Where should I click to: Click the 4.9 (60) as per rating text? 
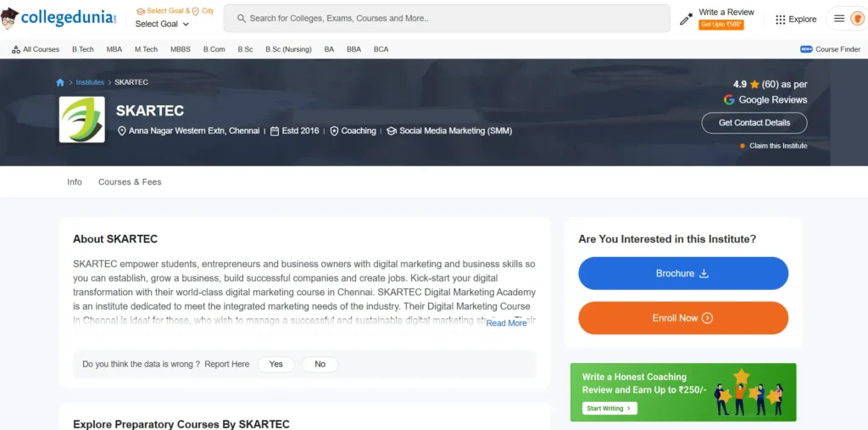(770, 85)
